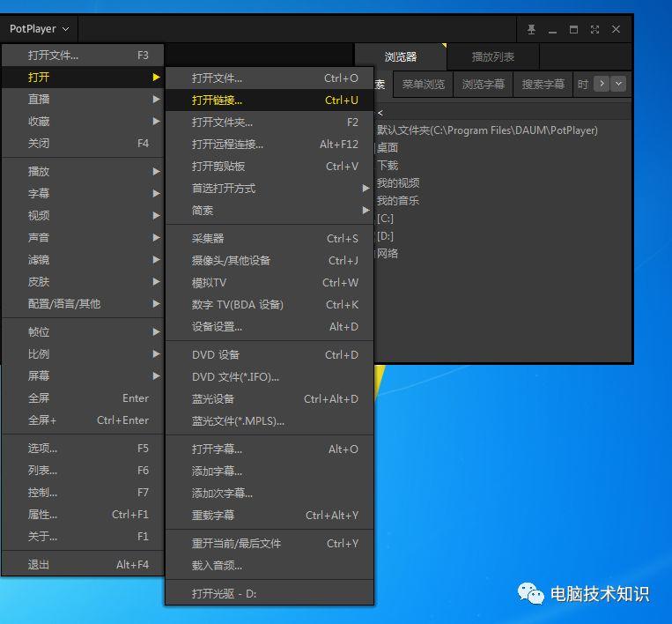Expand the 字幕 submenu
The width and height of the screenshot is (672, 624).
pyautogui.click(x=83, y=193)
